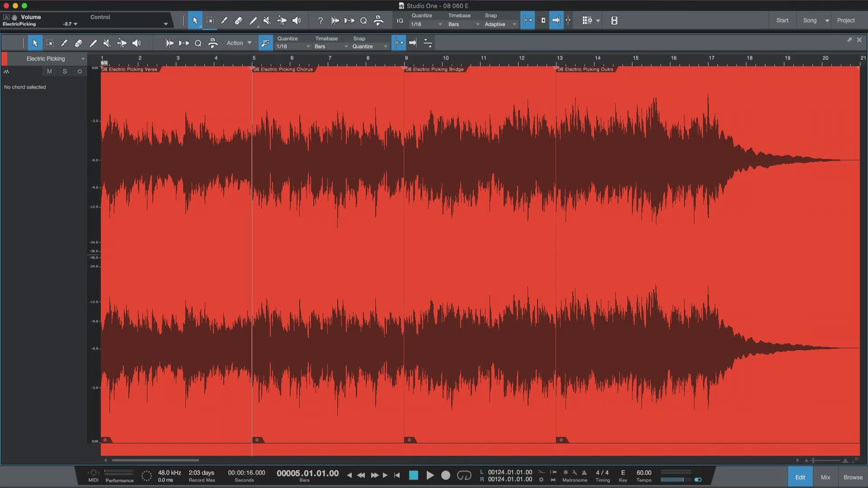The height and width of the screenshot is (488, 868).
Task: Toggle Loop in the transport bar
Action: [464, 475]
